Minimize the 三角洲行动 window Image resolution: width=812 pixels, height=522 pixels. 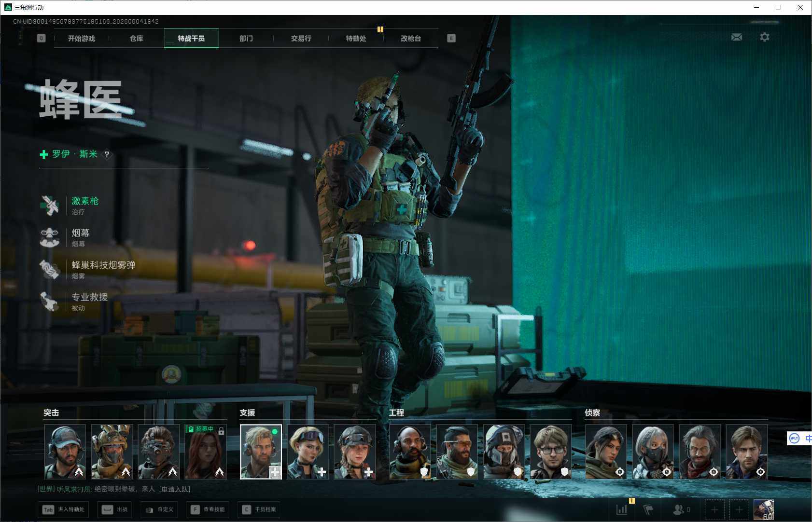756,7
